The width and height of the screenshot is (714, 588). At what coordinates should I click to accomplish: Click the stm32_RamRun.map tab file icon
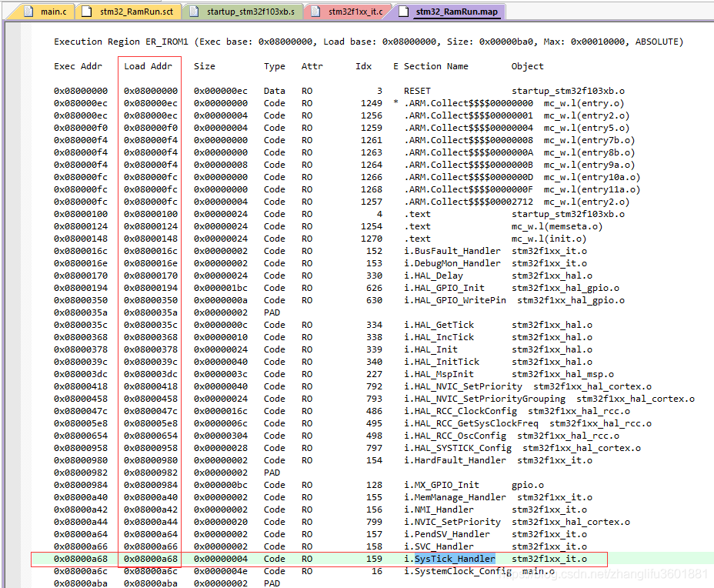click(x=403, y=12)
